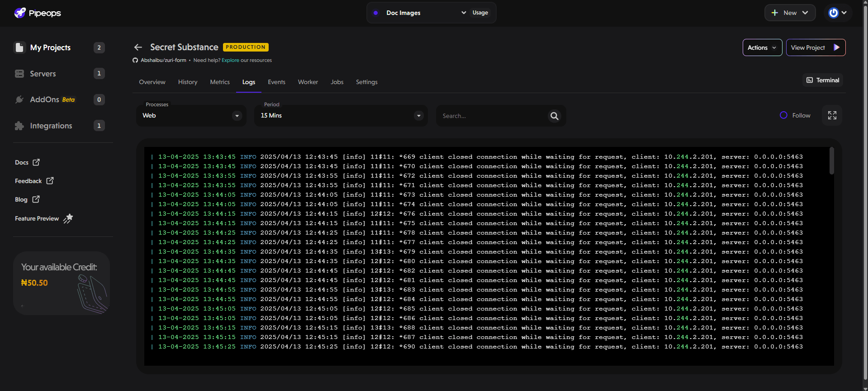Image resolution: width=868 pixels, height=391 pixels.
Task: Click the available Credit card
Action: pyautogui.click(x=62, y=283)
